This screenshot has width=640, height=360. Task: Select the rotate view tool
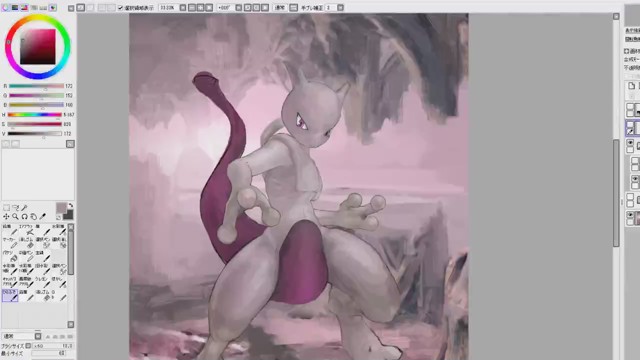[24, 217]
